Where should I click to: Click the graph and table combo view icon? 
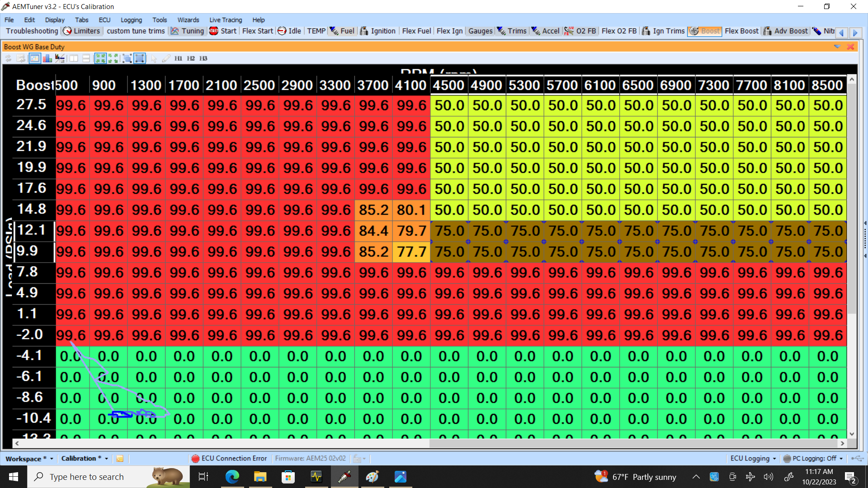click(60, 58)
